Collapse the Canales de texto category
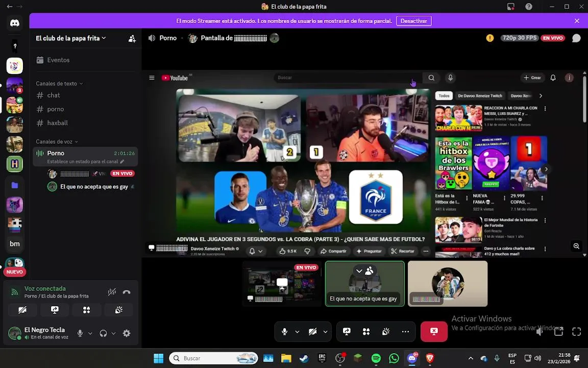 (59, 83)
